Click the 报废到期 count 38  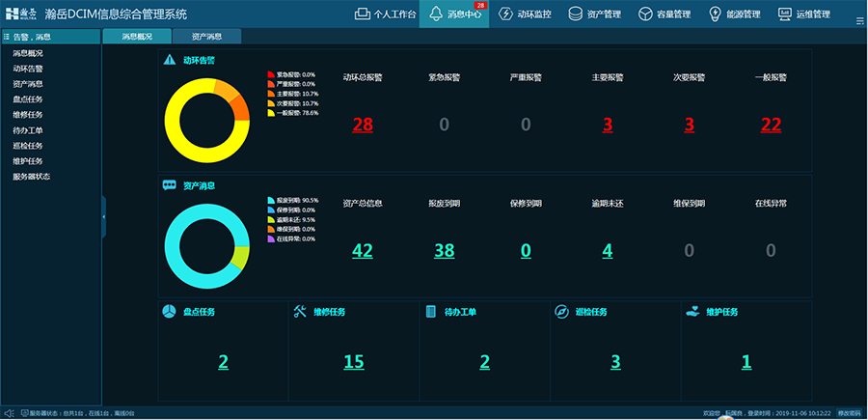pyautogui.click(x=444, y=251)
